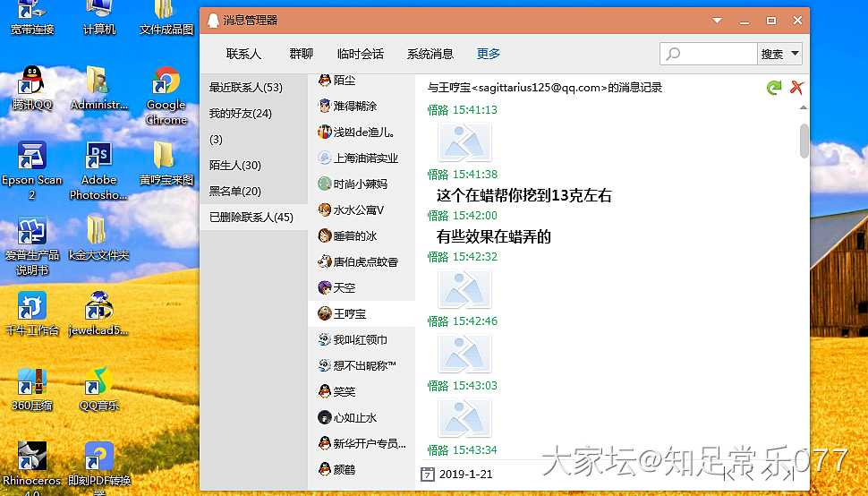Image resolution: width=868 pixels, height=496 pixels.
Task: Open the title bar dropdown menu arrow
Action: pos(716,21)
